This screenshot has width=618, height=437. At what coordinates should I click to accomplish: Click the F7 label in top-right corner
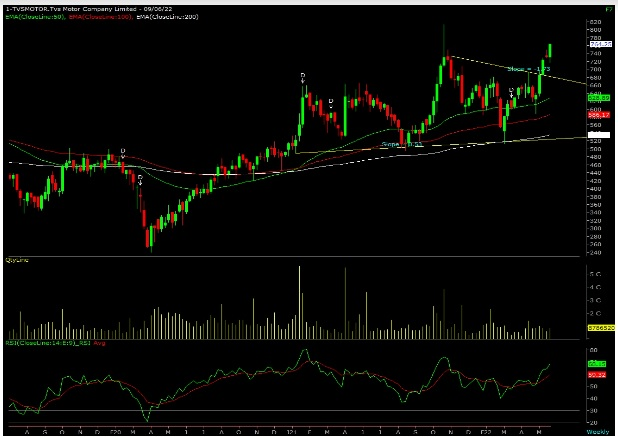(x=607, y=6)
